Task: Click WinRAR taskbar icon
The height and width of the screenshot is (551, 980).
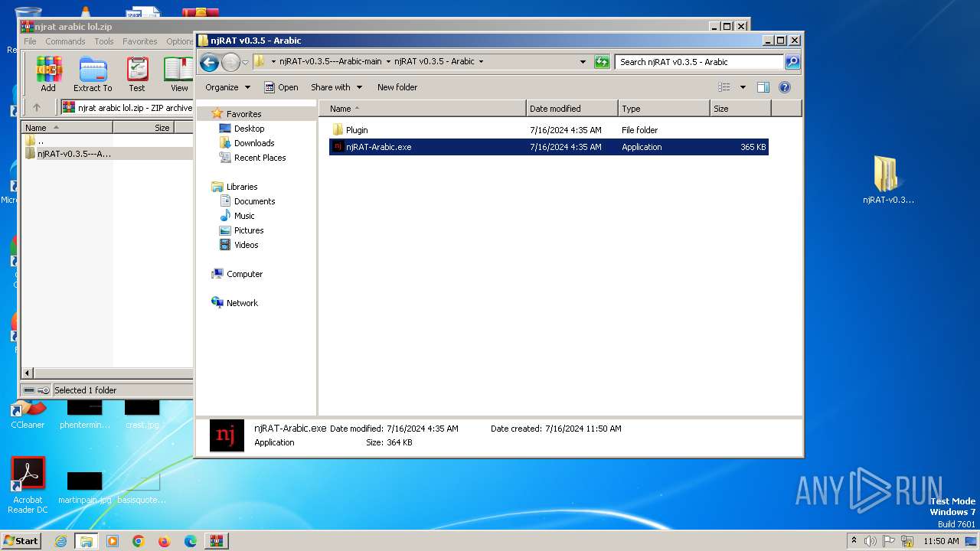Action: tap(216, 541)
